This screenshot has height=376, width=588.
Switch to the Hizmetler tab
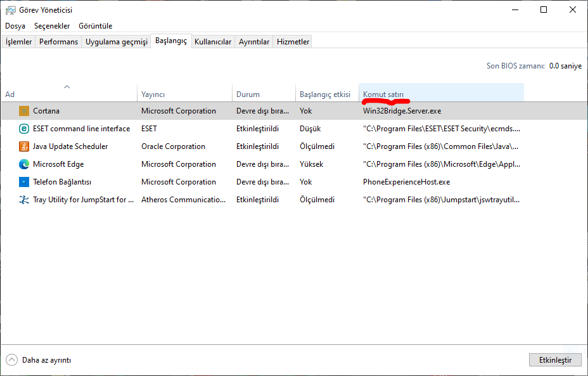pyautogui.click(x=293, y=42)
